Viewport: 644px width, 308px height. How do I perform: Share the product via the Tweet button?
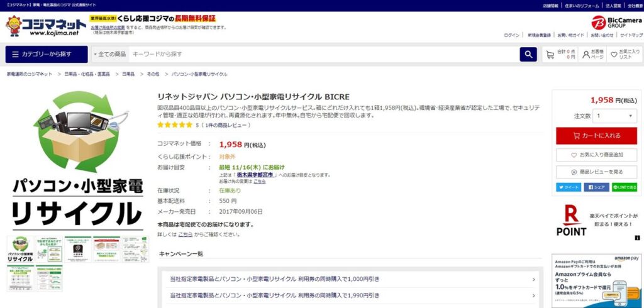(x=569, y=187)
